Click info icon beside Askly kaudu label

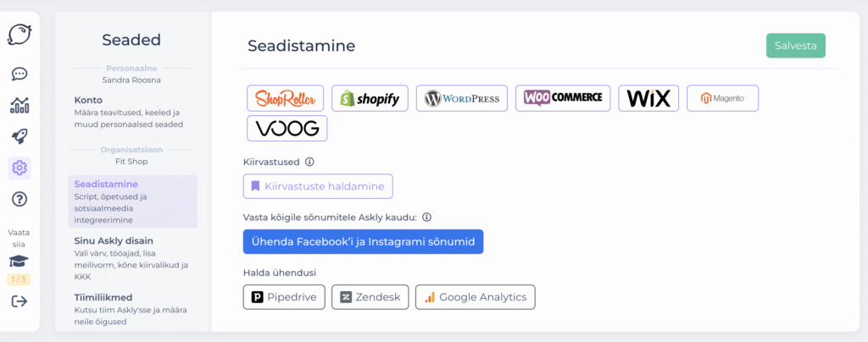pos(427,217)
